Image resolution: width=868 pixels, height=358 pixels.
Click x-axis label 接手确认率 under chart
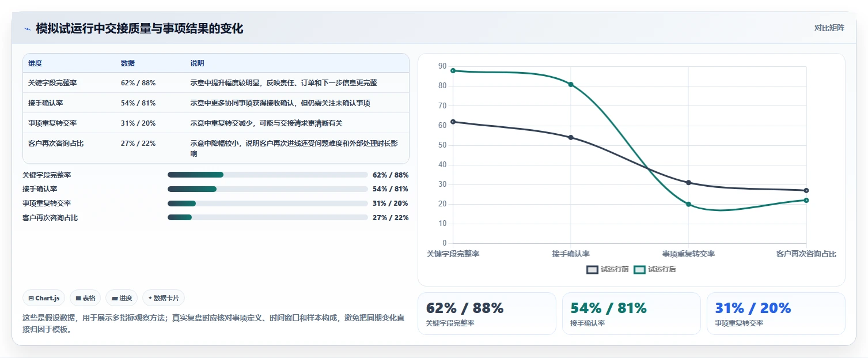click(571, 254)
